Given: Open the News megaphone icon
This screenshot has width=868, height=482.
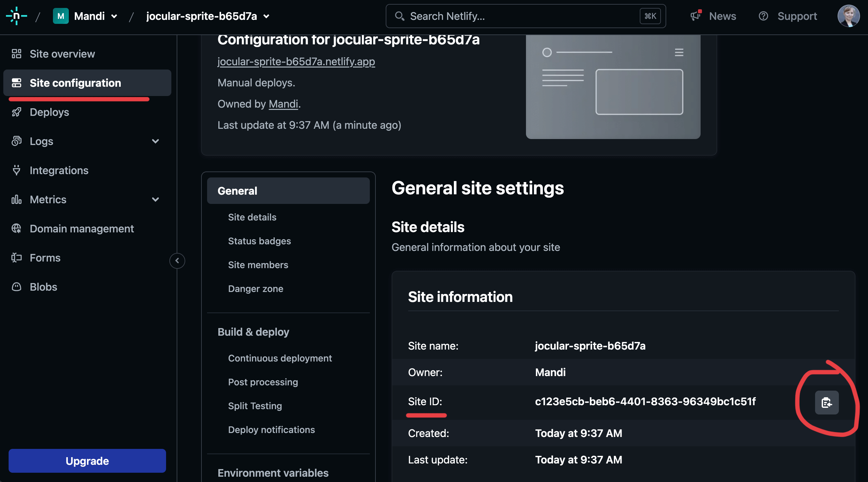Looking at the screenshot, I should point(695,16).
